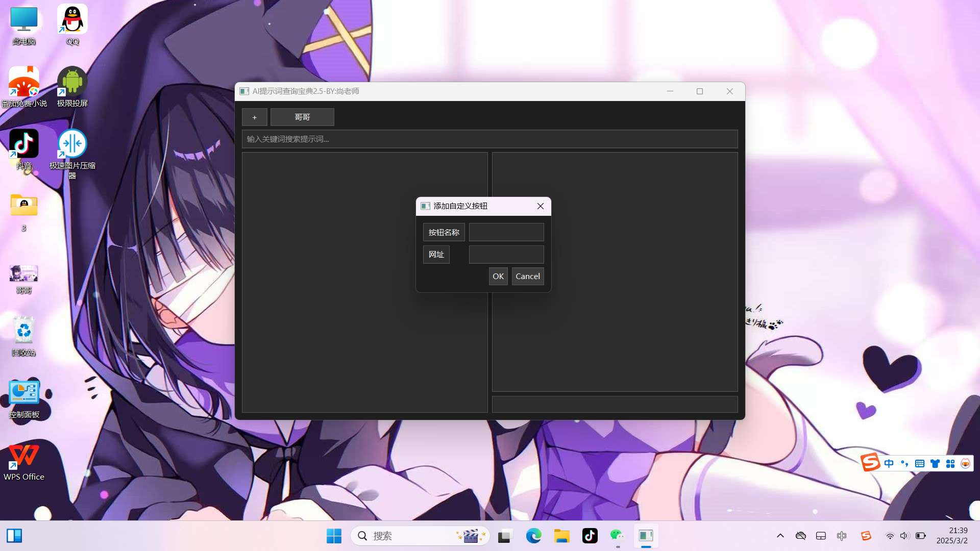Cancel the add custom button dialog
This screenshot has height=551, width=980.
pos(528,276)
